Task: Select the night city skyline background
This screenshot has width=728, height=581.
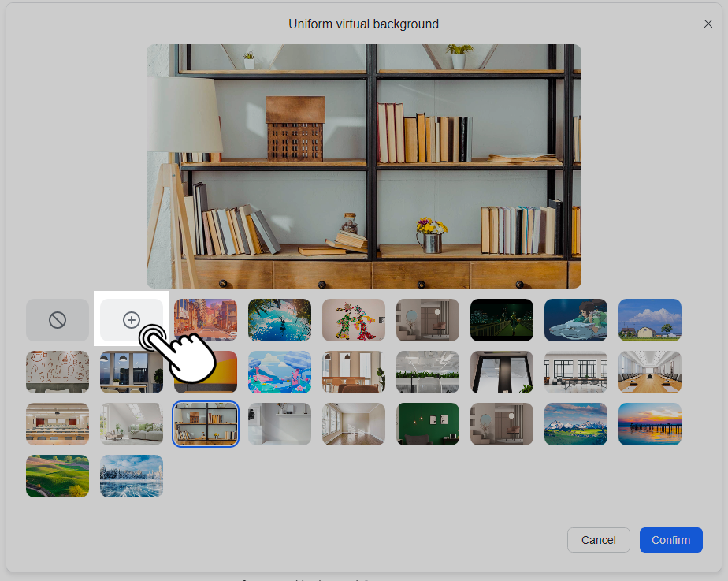Action: (502, 320)
